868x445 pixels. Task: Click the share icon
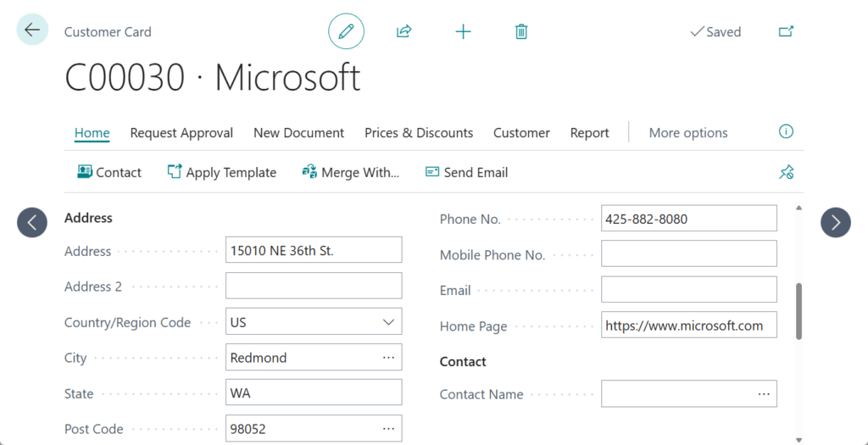pyautogui.click(x=403, y=32)
